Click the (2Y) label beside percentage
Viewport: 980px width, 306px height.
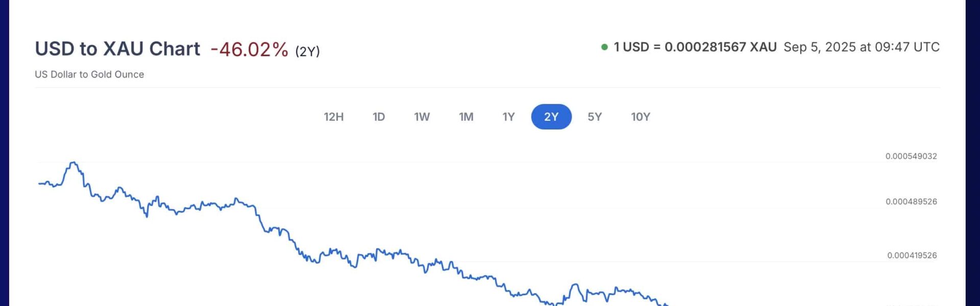click(307, 51)
